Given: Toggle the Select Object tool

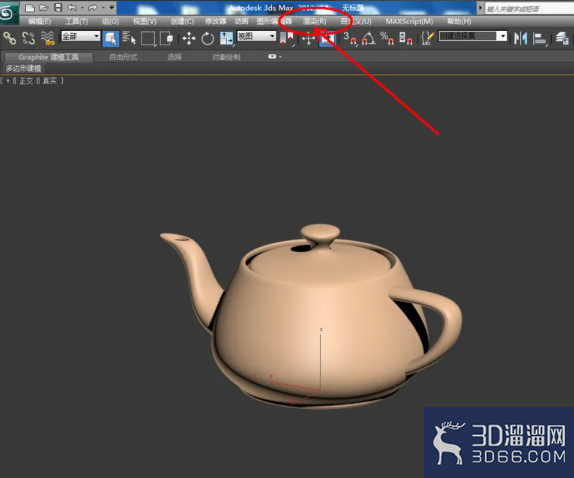Looking at the screenshot, I should tap(111, 38).
